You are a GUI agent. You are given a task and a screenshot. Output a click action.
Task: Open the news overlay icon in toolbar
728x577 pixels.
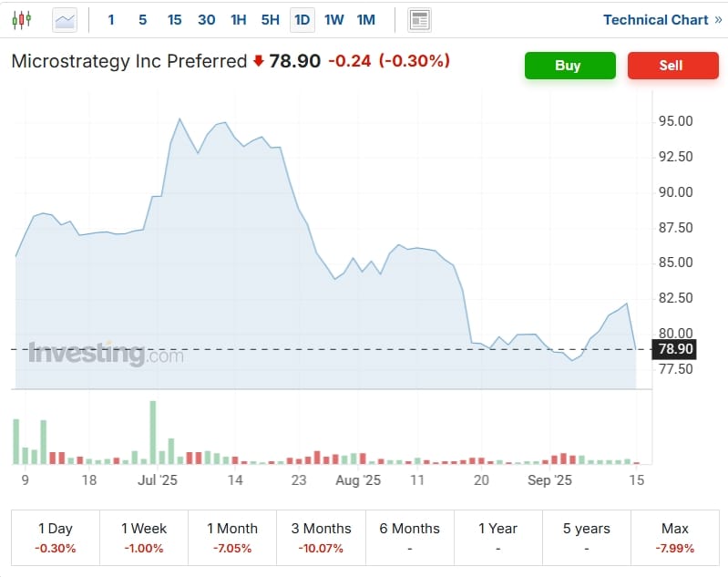click(x=419, y=20)
